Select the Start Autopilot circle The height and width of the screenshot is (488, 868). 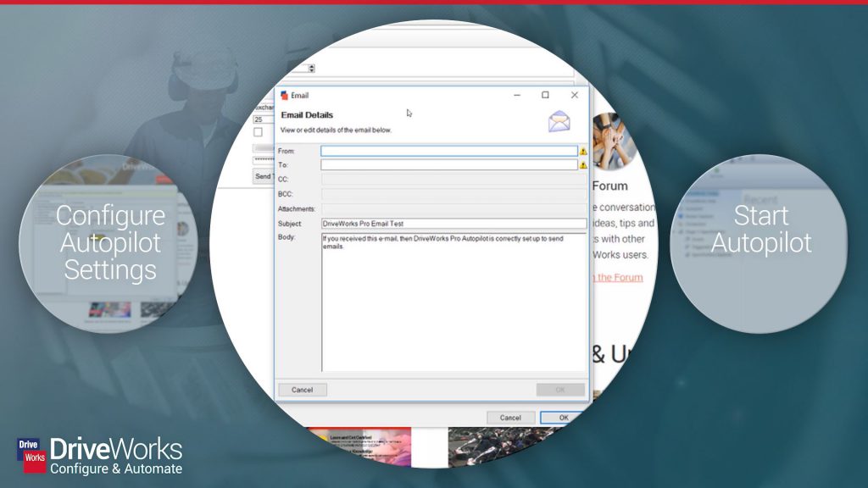[x=759, y=243]
